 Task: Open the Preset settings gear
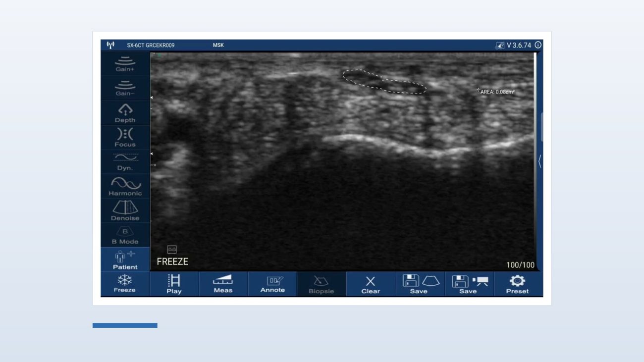click(518, 284)
